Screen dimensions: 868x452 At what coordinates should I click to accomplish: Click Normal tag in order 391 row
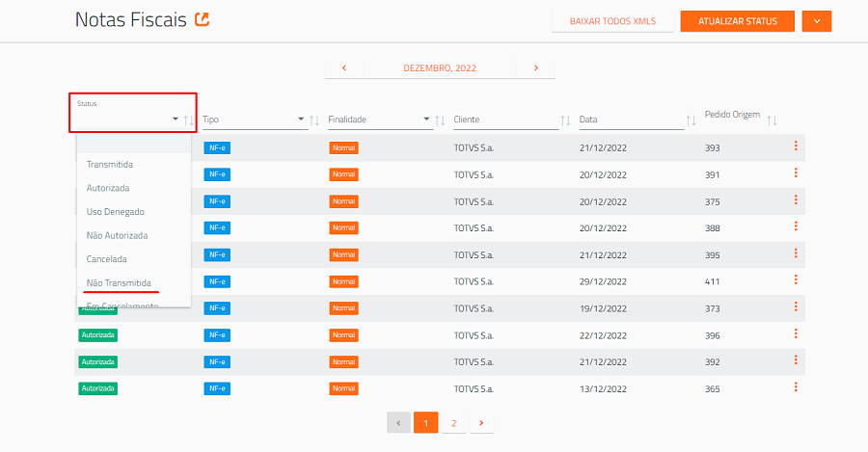click(343, 174)
